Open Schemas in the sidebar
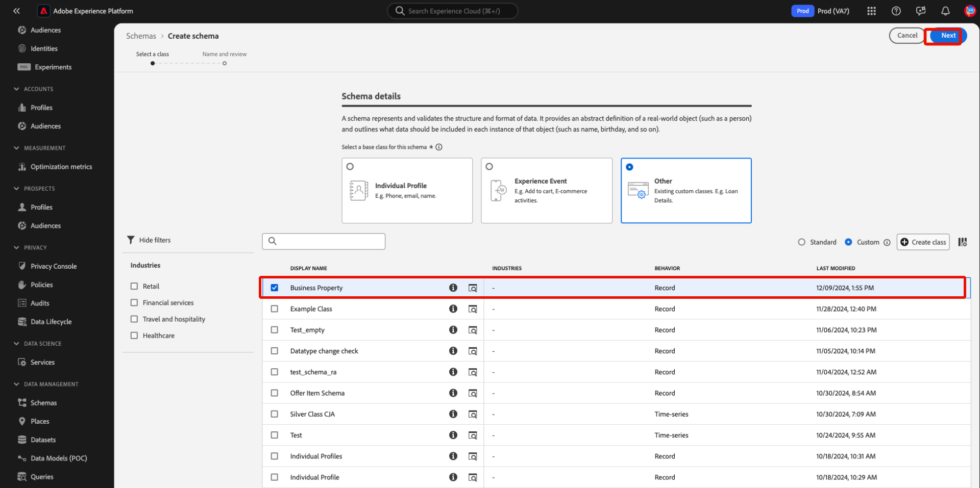Screen dimensions: 980x488 pyautogui.click(x=43, y=403)
